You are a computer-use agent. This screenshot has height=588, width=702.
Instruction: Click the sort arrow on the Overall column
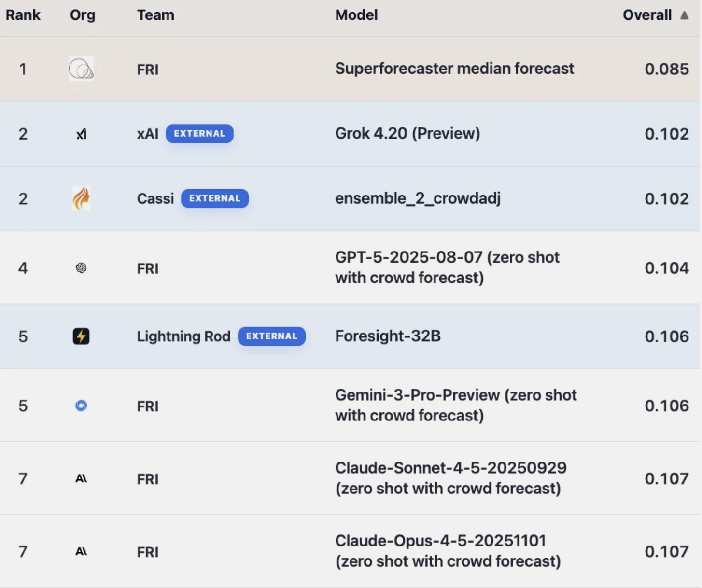[x=685, y=15]
